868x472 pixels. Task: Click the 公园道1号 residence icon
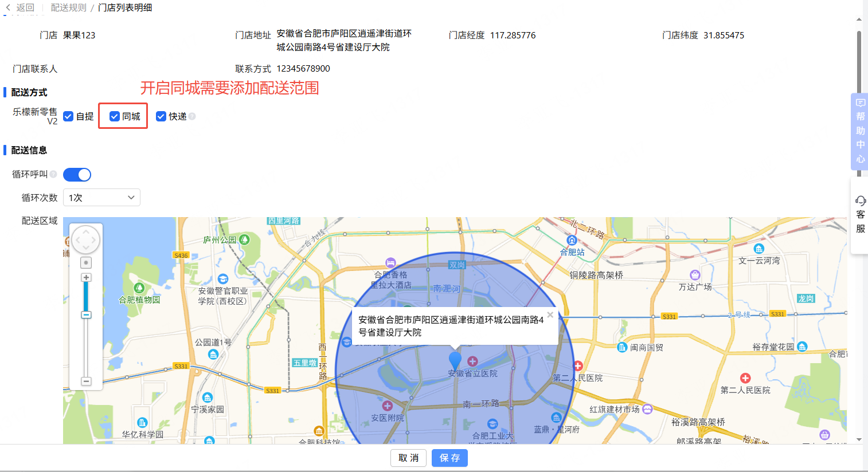coord(213,355)
